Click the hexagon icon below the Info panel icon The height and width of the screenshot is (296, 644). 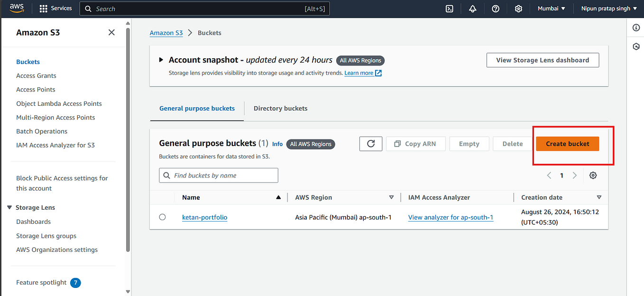pyautogui.click(x=635, y=46)
